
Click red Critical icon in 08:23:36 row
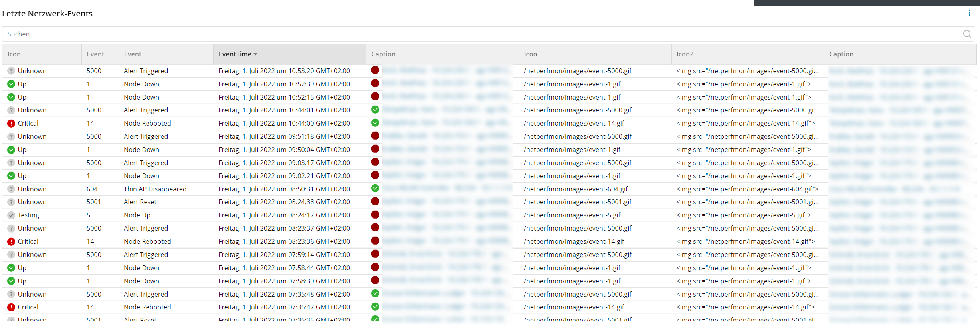[11, 241]
